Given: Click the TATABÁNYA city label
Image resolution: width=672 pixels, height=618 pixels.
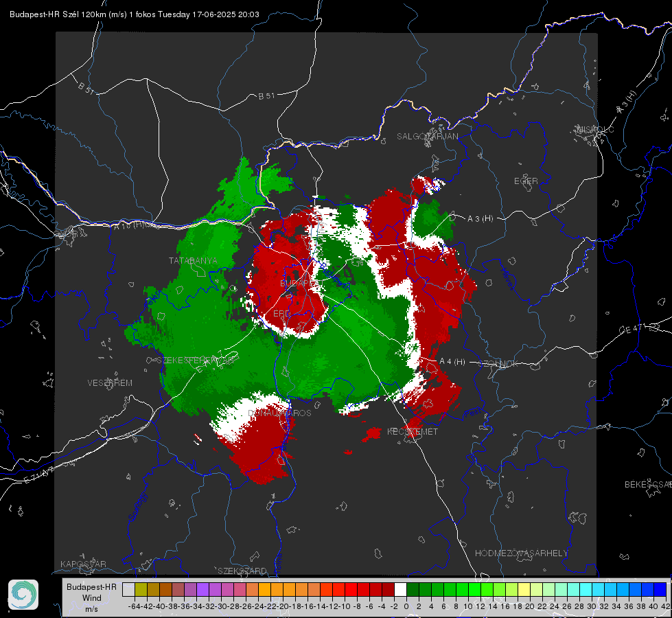Looking at the screenshot, I should click(193, 261).
